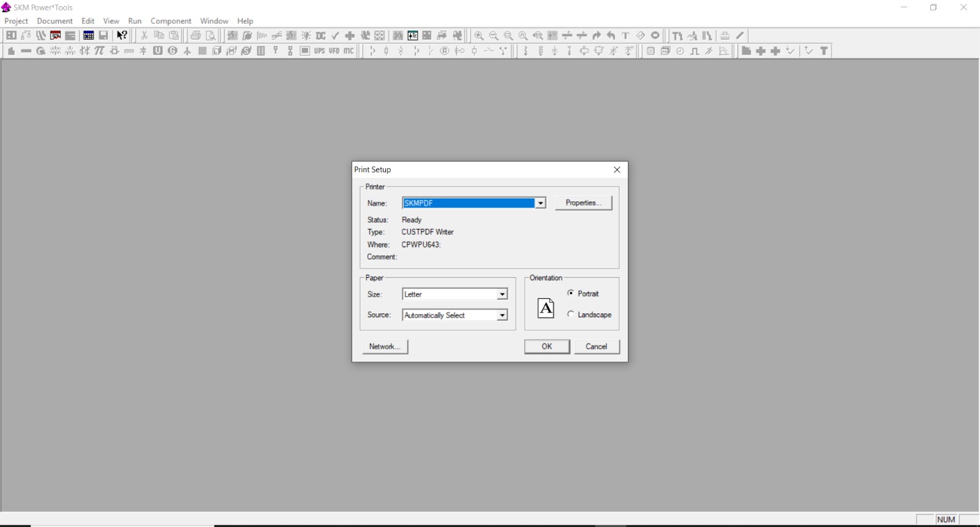Click the Print Preview icon
The width and height of the screenshot is (980, 527).
pos(211,36)
